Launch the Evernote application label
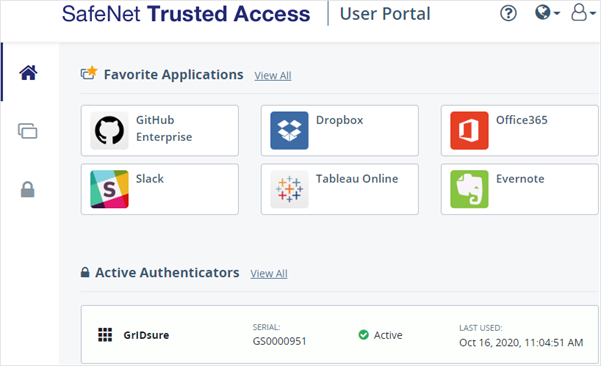Image resolution: width=601 pixels, height=366 pixels. click(x=520, y=179)
